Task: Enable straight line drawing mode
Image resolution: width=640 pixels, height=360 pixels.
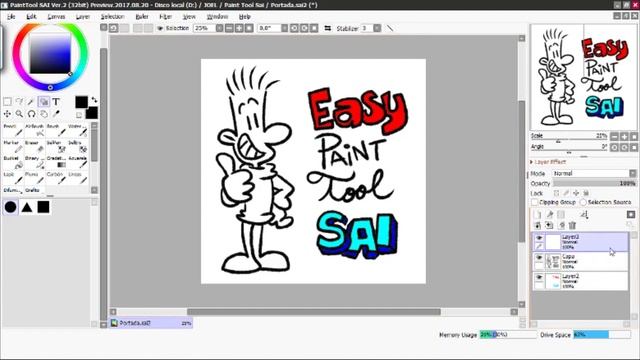Action: pos(390,28)
